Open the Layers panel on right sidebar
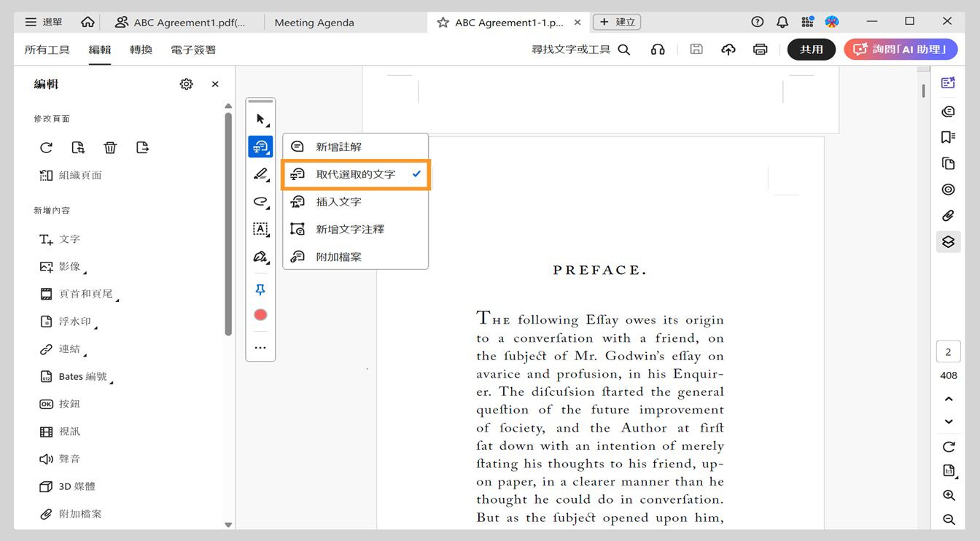 [x=948, y=241]
